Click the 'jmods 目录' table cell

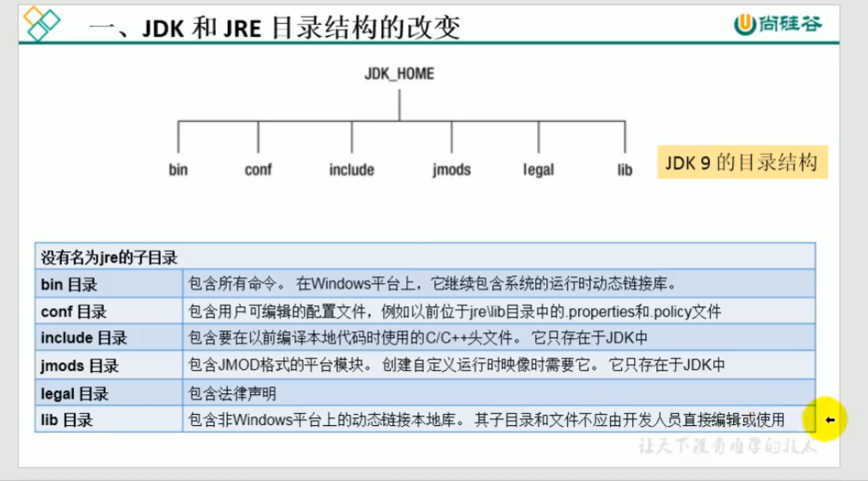tap(108, 366)
